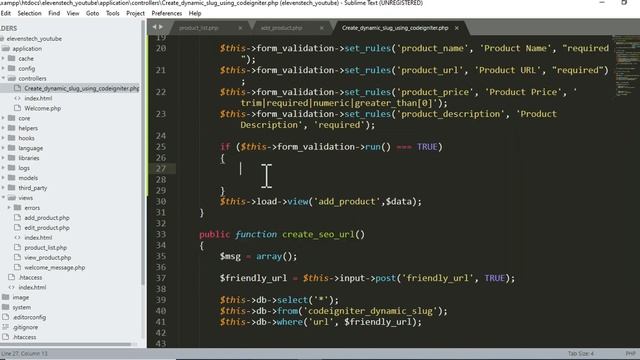This screenshot has width=640, height=360.
Task: Open add_product.php in views folder
Action: tap(47, 218)
